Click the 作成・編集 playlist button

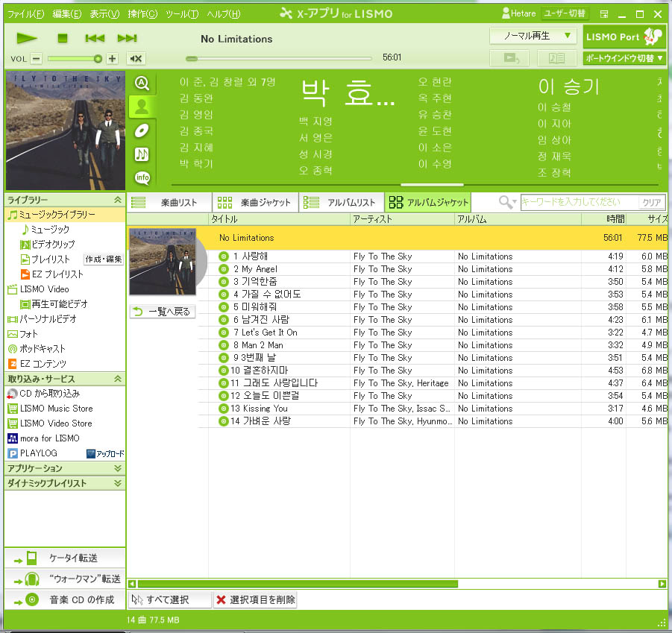point(103,259)
